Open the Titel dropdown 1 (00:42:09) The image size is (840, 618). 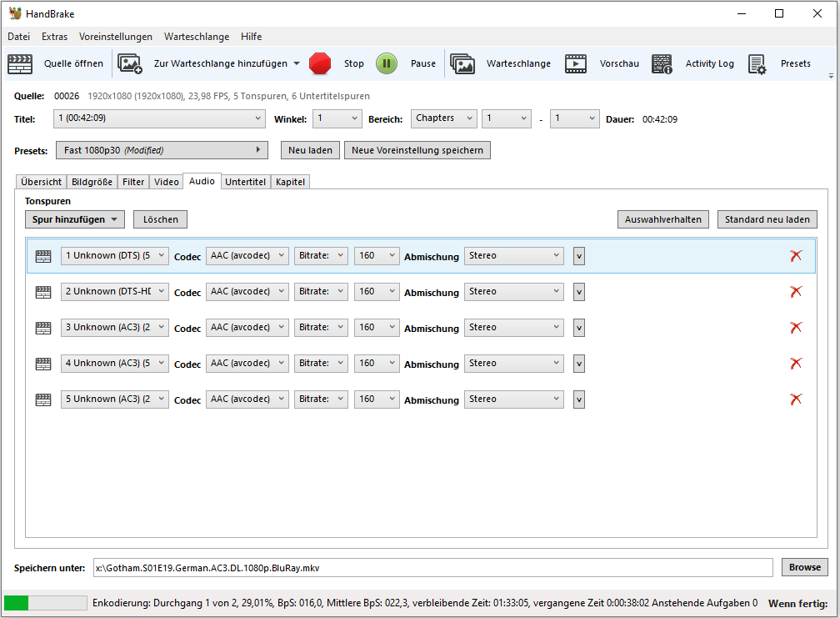[x=159, y=118]
